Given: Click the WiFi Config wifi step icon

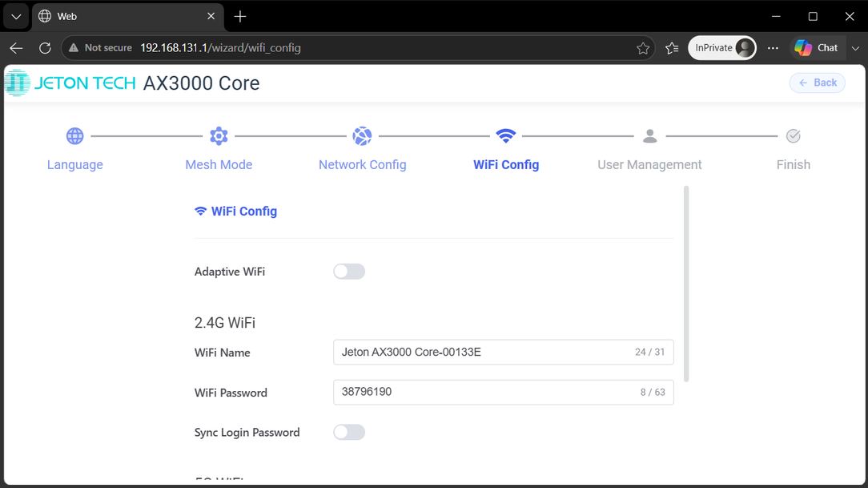Looking at the screenshot, I should coord(506,135).
